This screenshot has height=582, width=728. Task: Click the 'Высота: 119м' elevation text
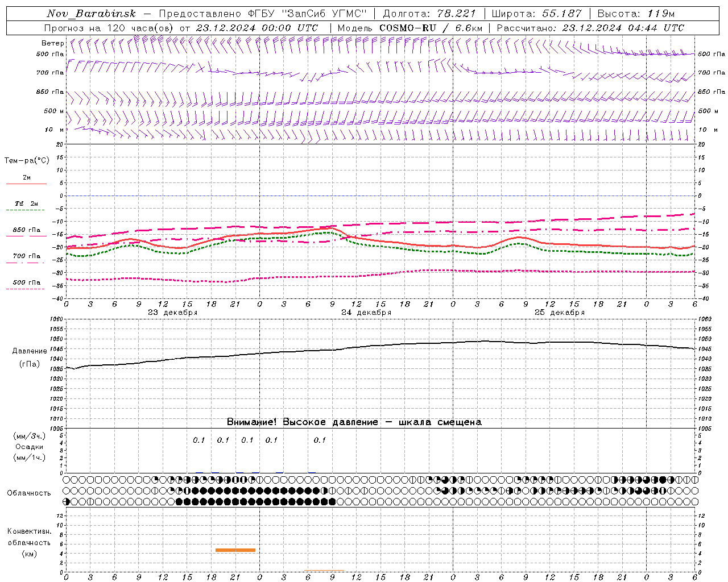(x=636, y=14)
